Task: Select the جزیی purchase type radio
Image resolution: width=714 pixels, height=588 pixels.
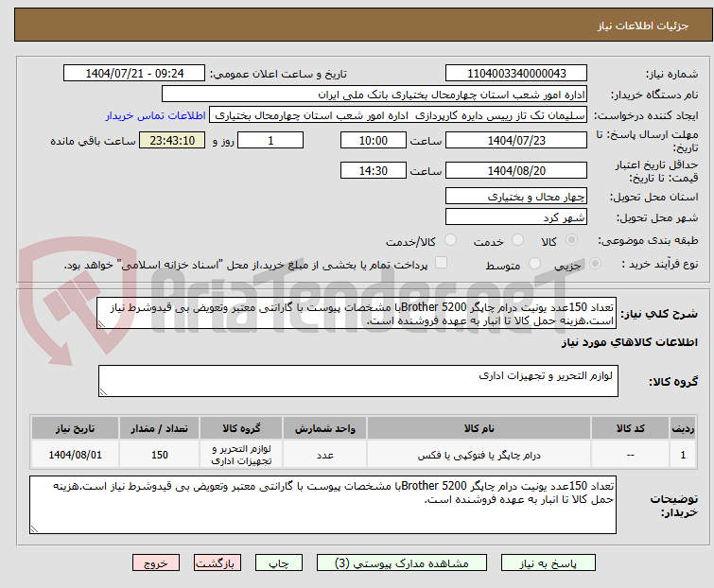Action: point(595,263)
